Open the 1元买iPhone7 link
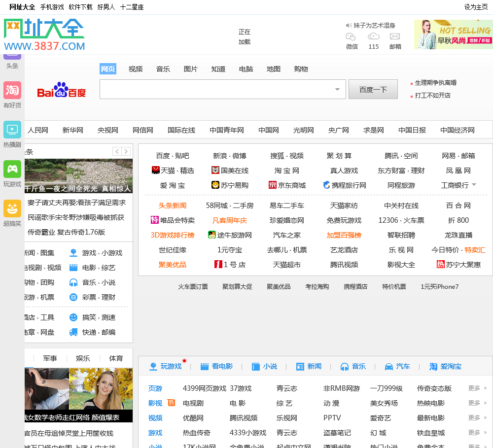This screenshot has width=493, height=448. tap(440, 286)
